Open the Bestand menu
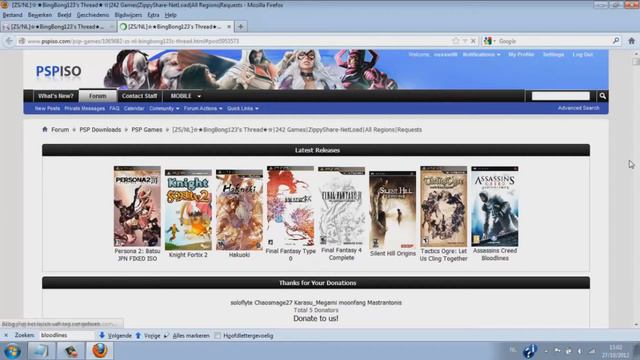This screenshot has width=640, height=360. [x=12, y=15]
